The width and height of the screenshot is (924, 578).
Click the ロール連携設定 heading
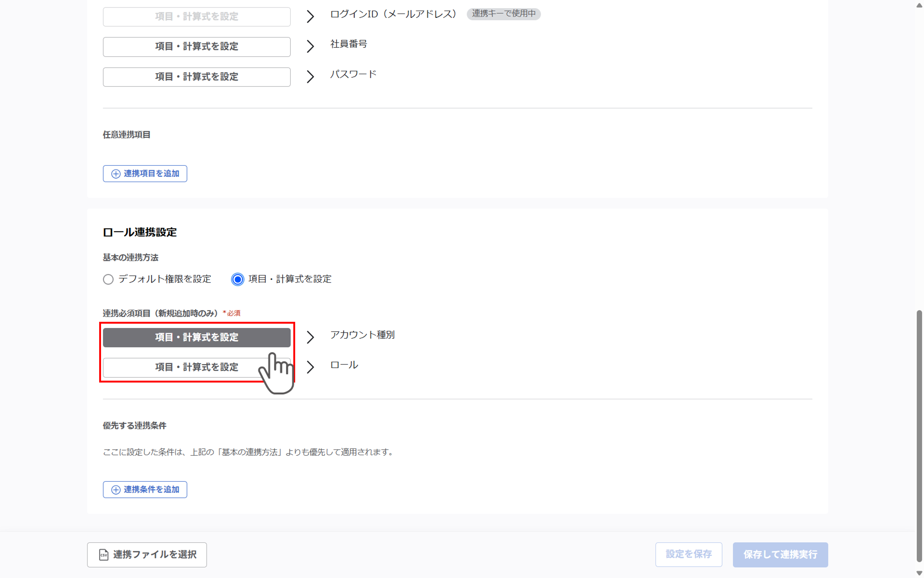click(x=140, y=232)
